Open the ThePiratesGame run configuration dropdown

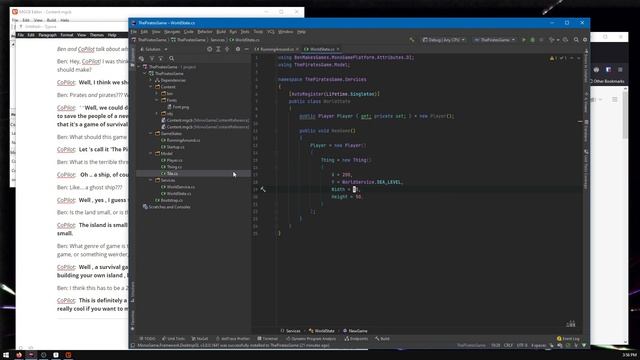click(494, 40)
